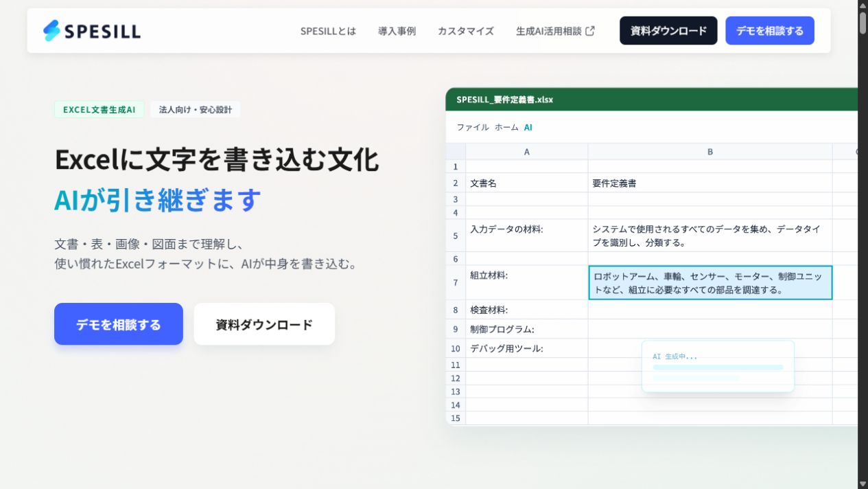Select the ファイル tab in spreadsheet mockup
This screenshot has height=489, width=868.
click(473, 127)
